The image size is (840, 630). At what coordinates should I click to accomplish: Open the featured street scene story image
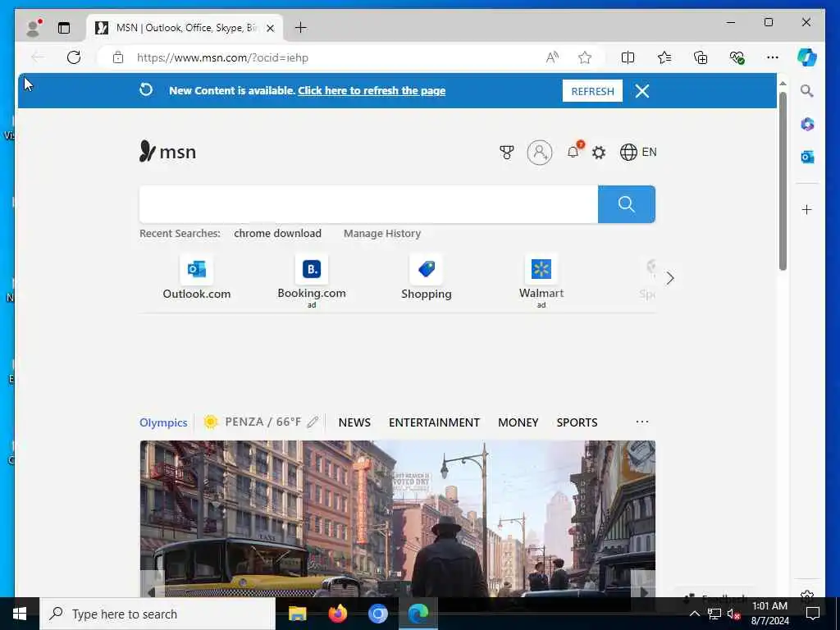(398, 518)
